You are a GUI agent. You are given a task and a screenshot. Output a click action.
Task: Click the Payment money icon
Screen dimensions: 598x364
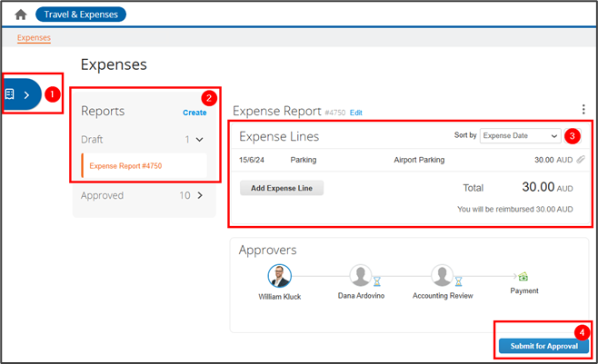523,277
